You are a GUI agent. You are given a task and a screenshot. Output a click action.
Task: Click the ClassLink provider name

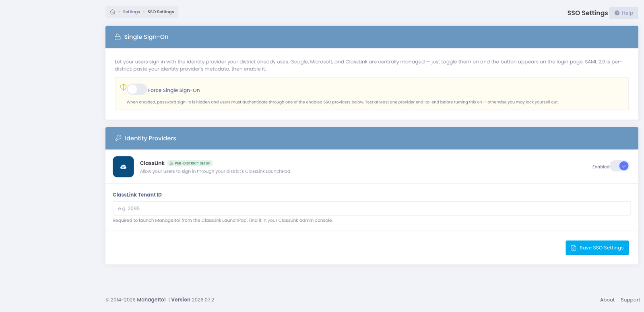(152, 163)
